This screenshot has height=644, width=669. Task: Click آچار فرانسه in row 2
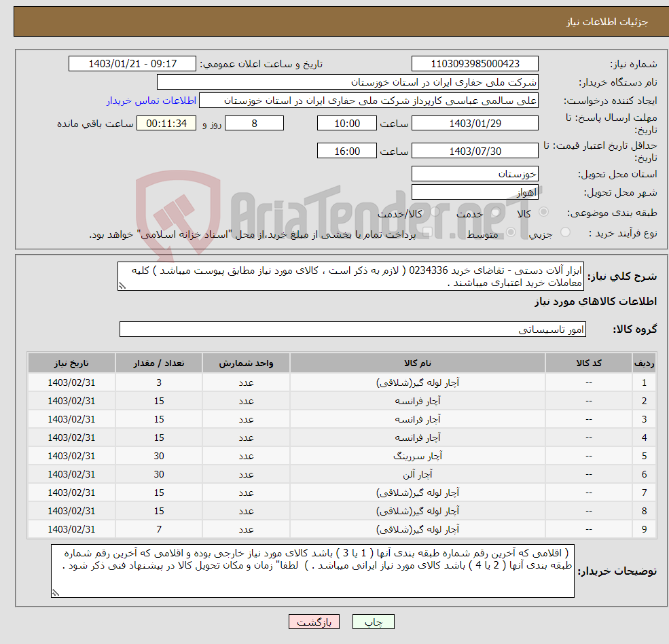(418, 401)
